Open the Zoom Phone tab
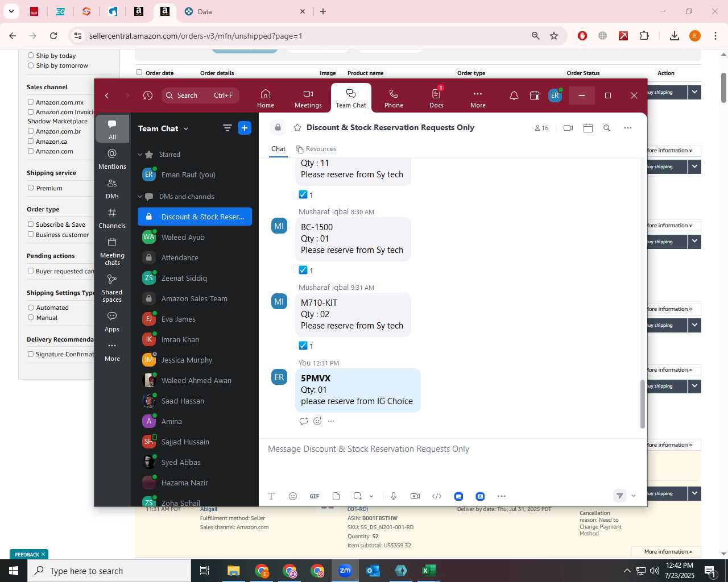The height and width of the screenshot is (582, 728). 394,98
